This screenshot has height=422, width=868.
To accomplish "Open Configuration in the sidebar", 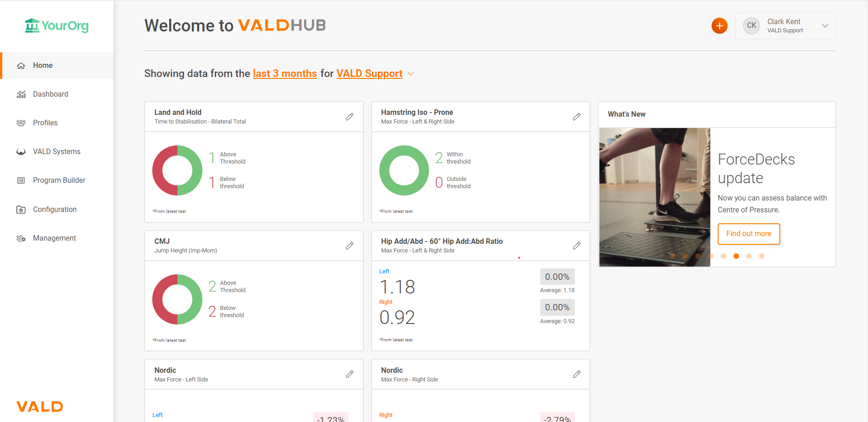I will (x=57, y=210).
